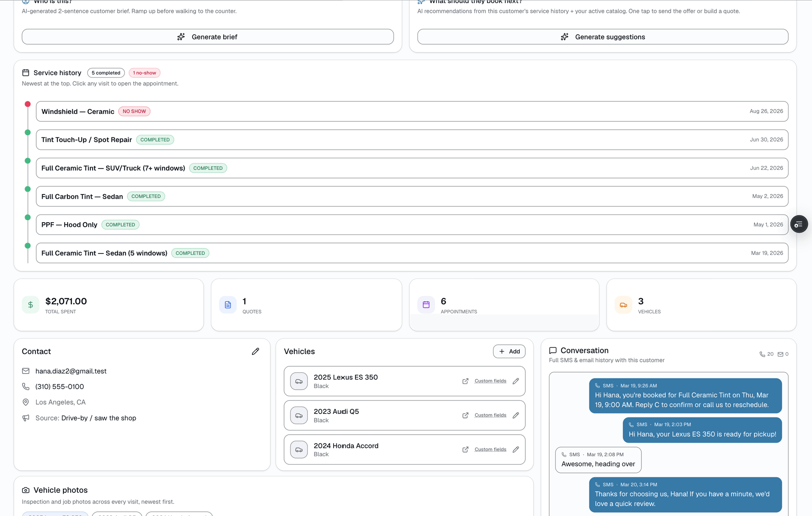This screenshot has width=812, height=516.
Task: Click the Generate brief button
Action: (208, 37)
